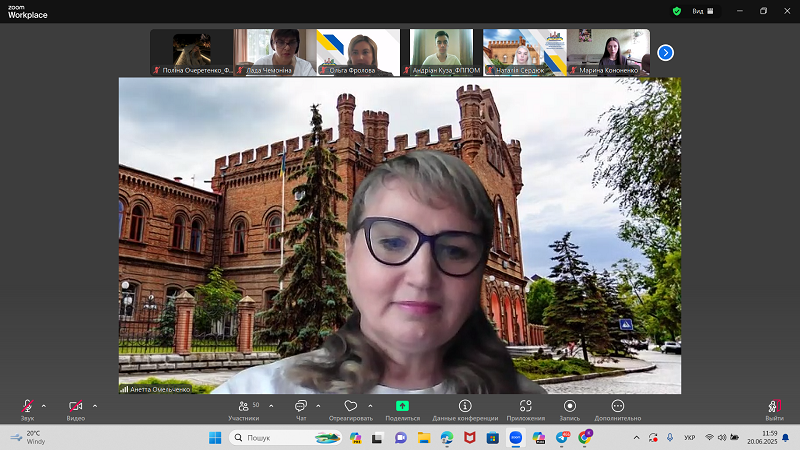Image resolution: width=800 pixels, height=450 pixels.
Task: Start recording with the Запись icon
Action: pos(570,406)
